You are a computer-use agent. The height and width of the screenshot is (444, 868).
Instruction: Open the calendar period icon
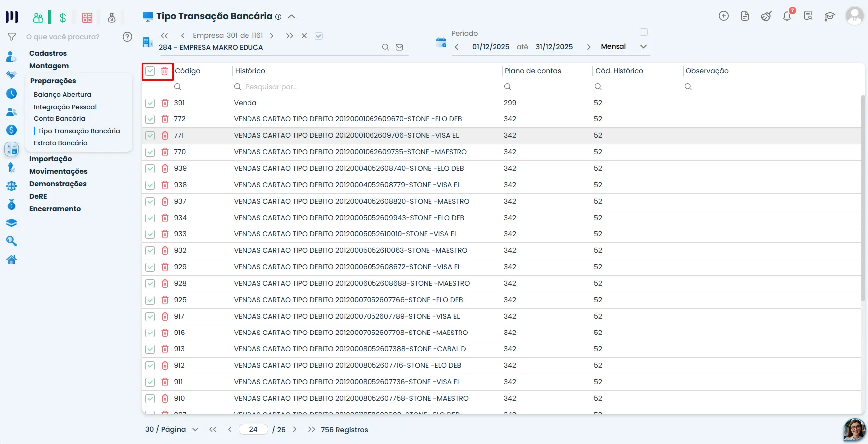point(441,42)
